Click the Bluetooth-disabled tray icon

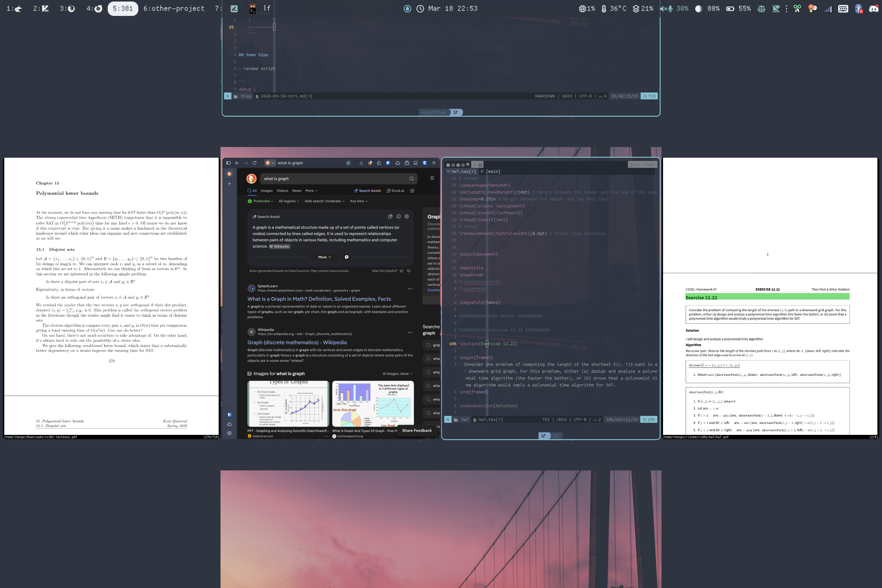pyautogui.click(x=858, y=8)
